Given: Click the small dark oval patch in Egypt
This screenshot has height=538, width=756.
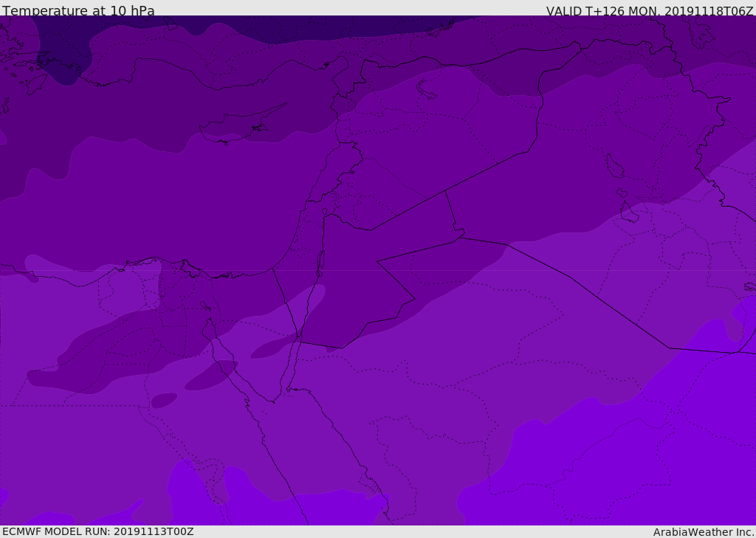Looking at the screenshot, I should 164,400.
